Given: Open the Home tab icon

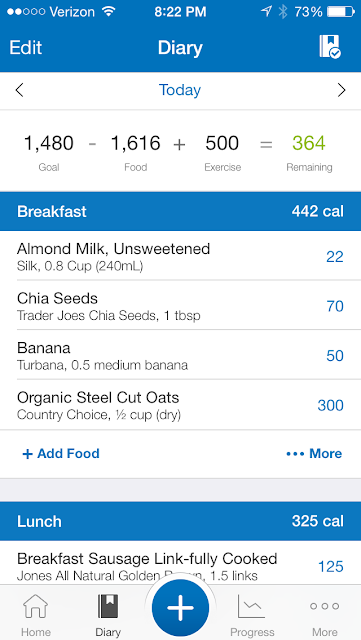Looking at the screenshot, I should (36, 606).
